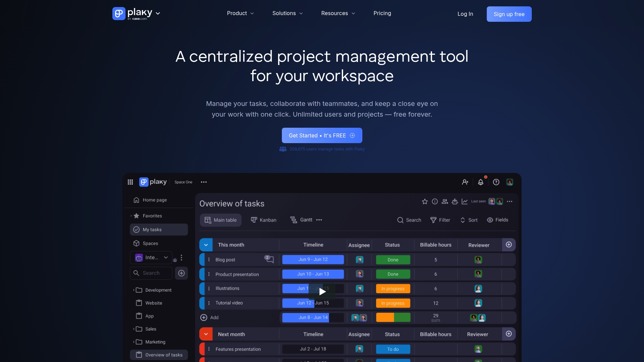
Task: Open the Pricing page
Action: (x=382, y=13)
